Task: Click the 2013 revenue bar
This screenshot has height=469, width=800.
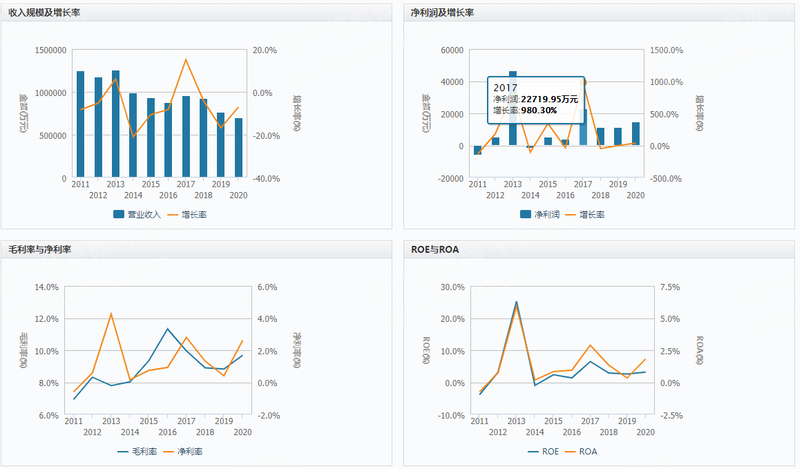Action: point(116,124)
